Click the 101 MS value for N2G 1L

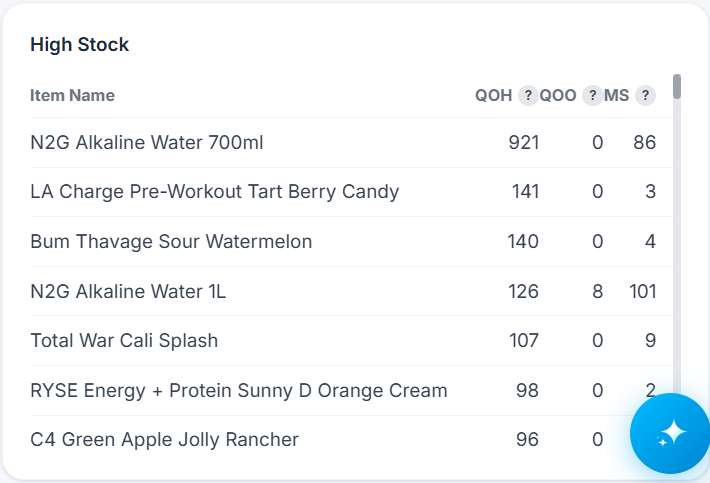[643, 291]
